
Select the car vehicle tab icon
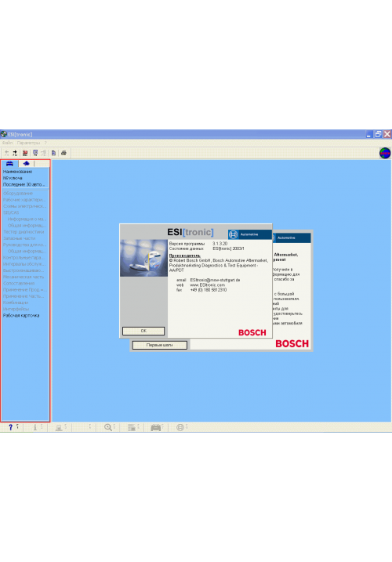[9, 164]
